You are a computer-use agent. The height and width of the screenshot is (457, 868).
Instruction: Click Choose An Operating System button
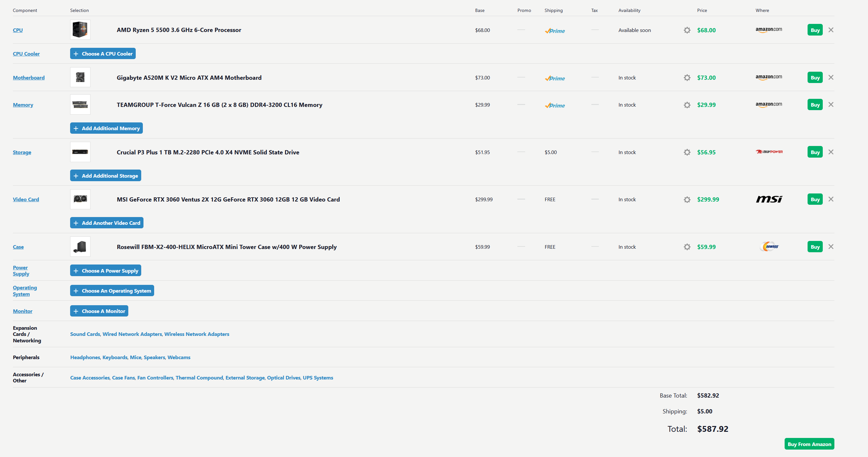(x=112, y=291)
